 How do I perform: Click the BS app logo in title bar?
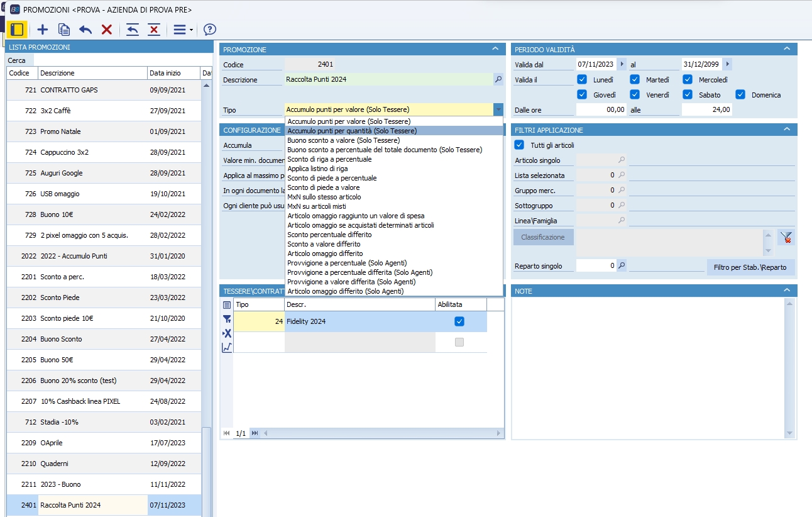(14, 9)
